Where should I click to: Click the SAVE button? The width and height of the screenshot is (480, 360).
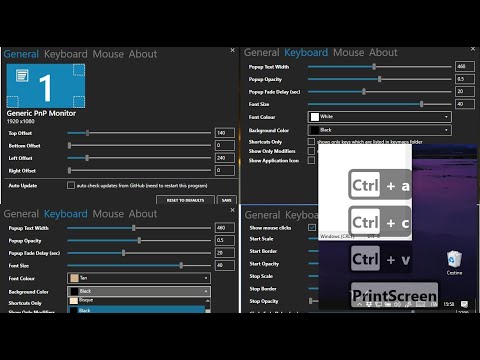pyautogui.click(x=227, y=200)
